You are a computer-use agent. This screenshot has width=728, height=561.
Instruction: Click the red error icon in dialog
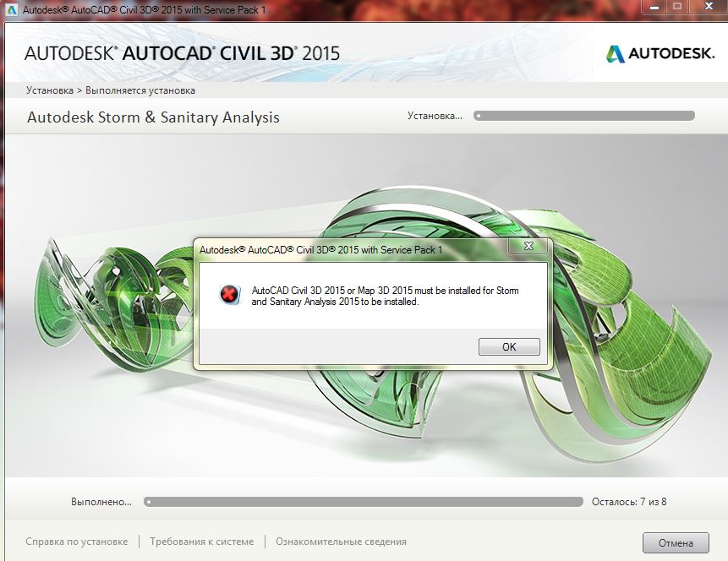(229, 294)
